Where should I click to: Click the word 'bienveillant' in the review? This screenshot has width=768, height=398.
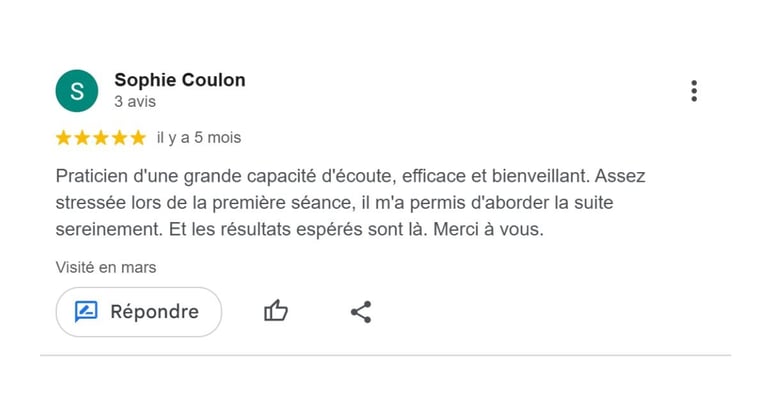(x=539, y=176)
